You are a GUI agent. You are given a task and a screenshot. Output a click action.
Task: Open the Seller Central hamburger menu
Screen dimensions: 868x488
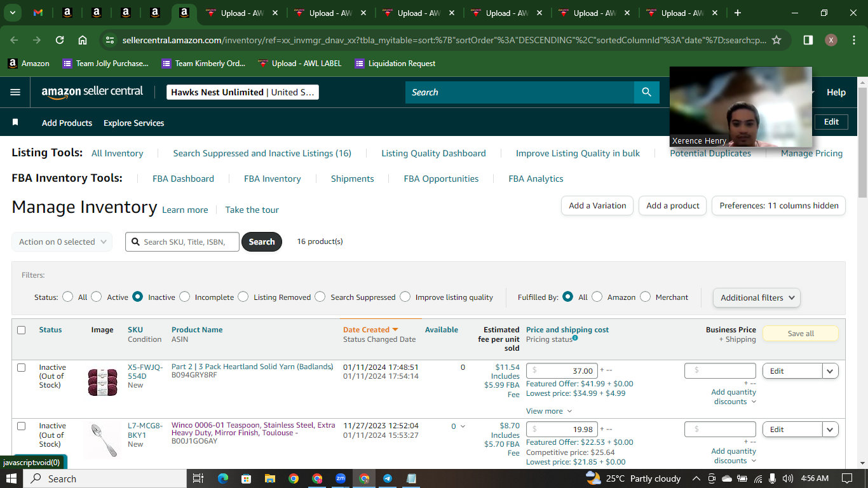pos(15,92)
